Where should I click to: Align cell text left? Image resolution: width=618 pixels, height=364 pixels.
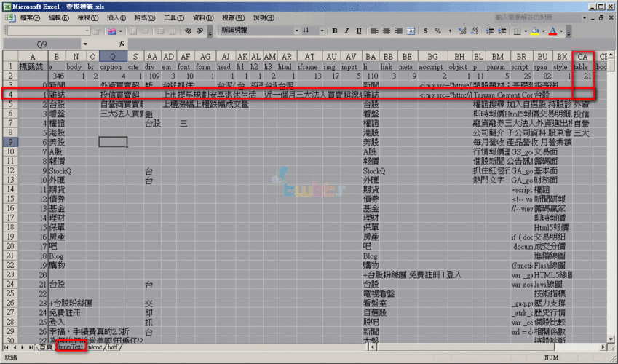point(374,31)
